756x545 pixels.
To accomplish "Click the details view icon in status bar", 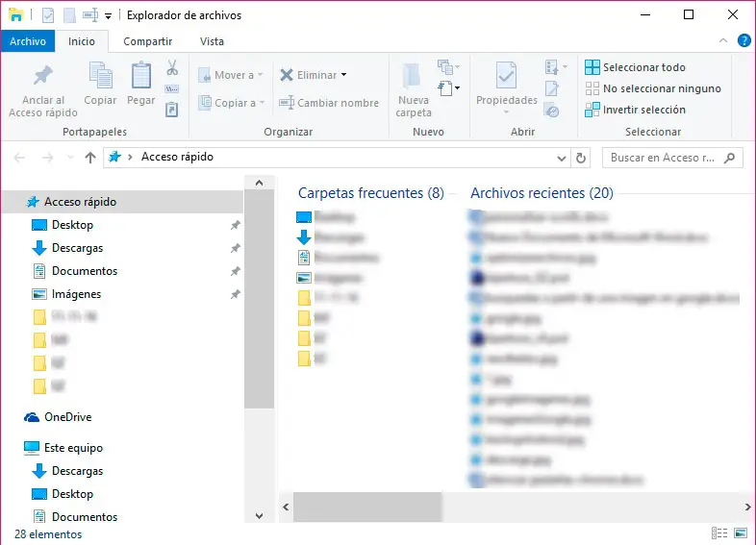I will point(719,533).
